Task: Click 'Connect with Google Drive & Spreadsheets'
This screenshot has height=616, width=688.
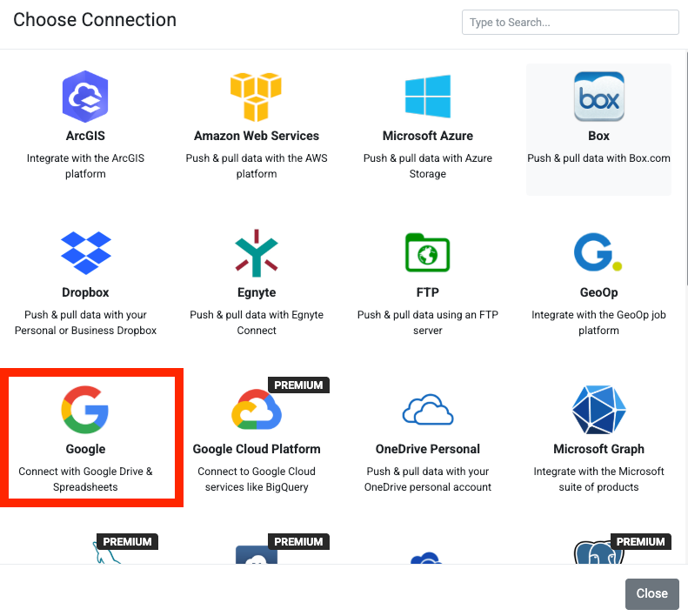Action: (x=85, y=479)
